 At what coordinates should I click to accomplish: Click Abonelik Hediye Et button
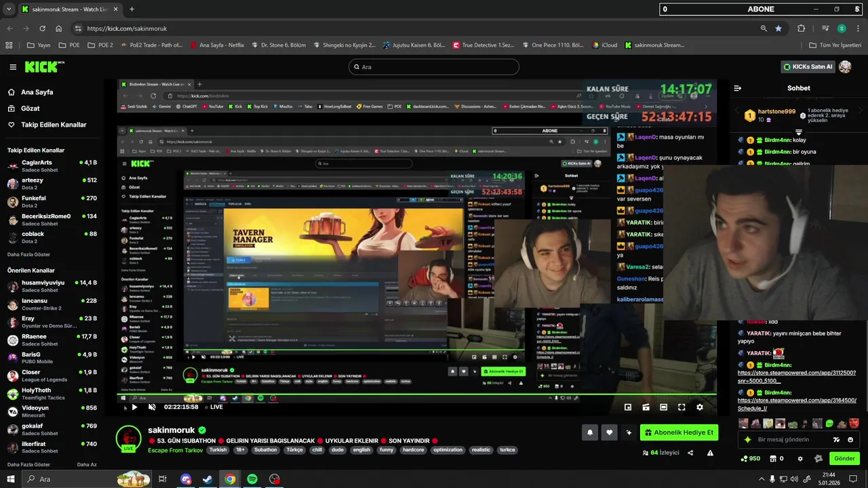679,432
